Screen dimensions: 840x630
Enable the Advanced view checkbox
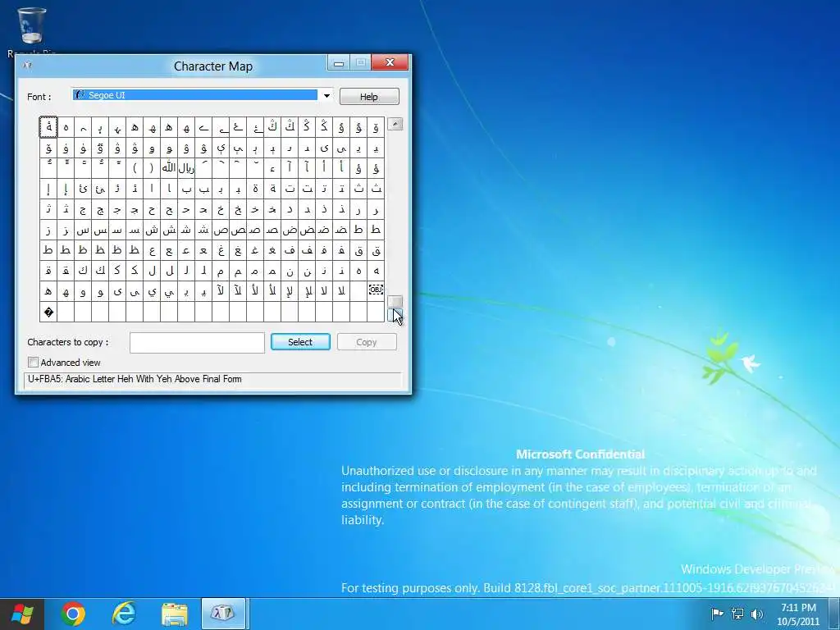coord(33,362)
